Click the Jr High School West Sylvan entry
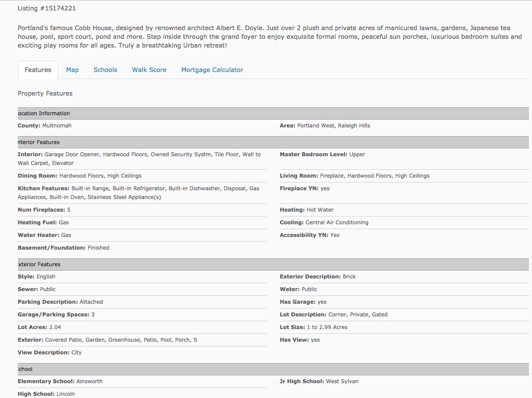This screenshot has height=398, width=532. pos(319,381)
